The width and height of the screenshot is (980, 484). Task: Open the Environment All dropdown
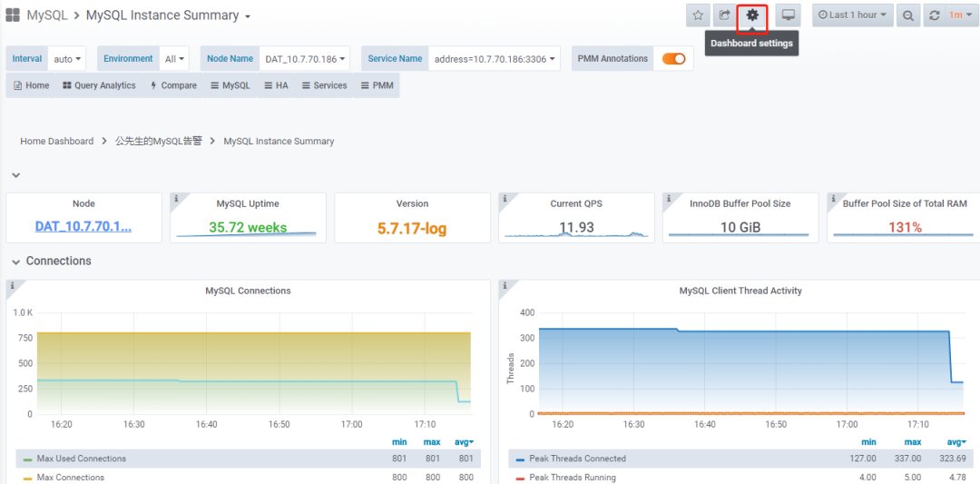[174, 59]
